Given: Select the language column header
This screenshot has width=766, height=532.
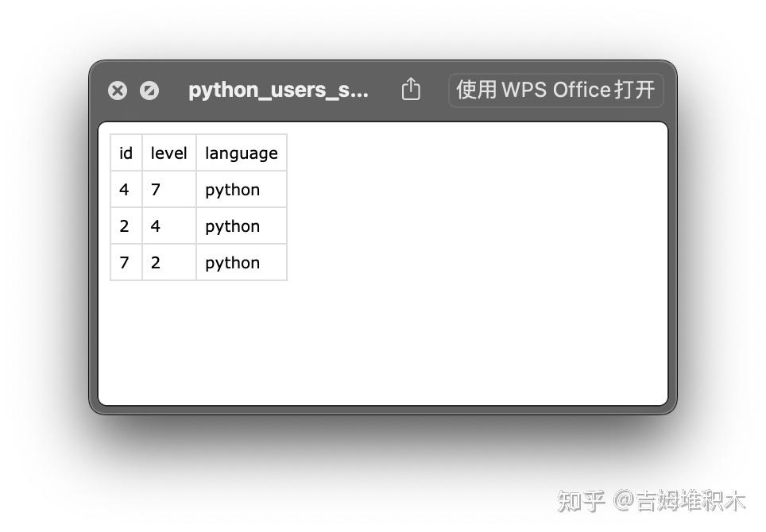Looking at the screenshot, I should pos(241,152).
